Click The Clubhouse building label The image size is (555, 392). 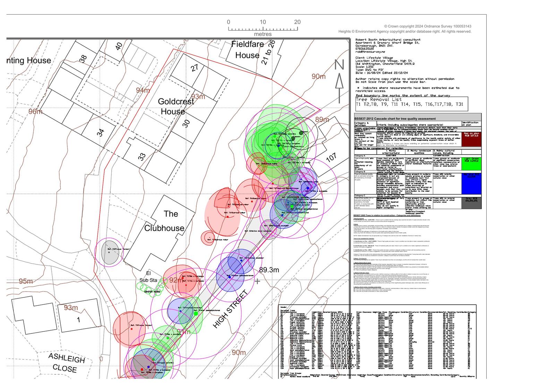coord(164,221)
